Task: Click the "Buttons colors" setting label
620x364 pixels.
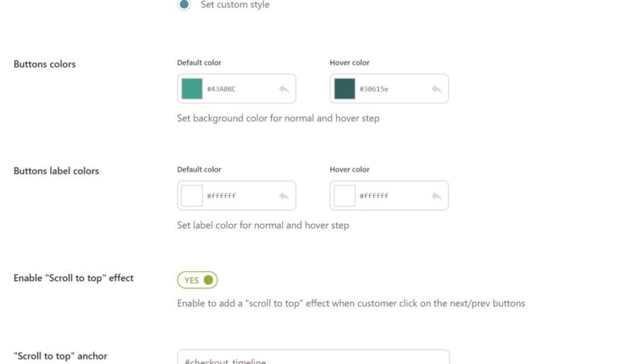Action: 44,64
